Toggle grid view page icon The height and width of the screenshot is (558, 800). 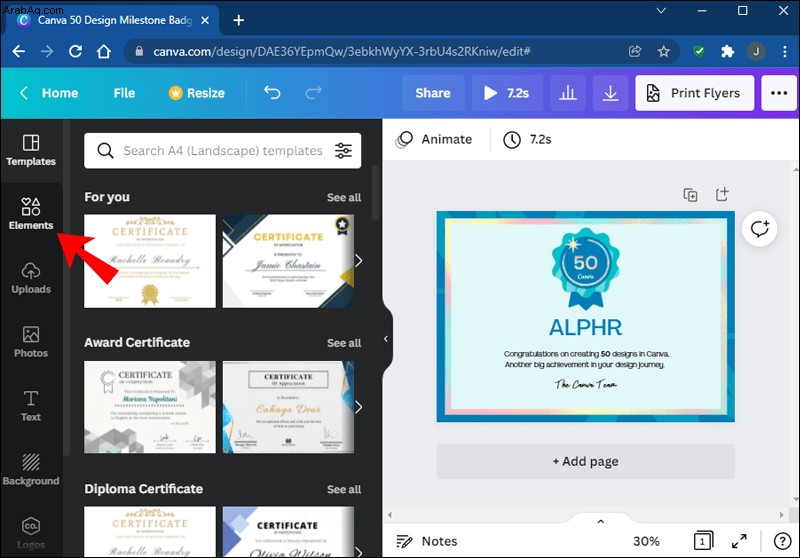point(703,541)
